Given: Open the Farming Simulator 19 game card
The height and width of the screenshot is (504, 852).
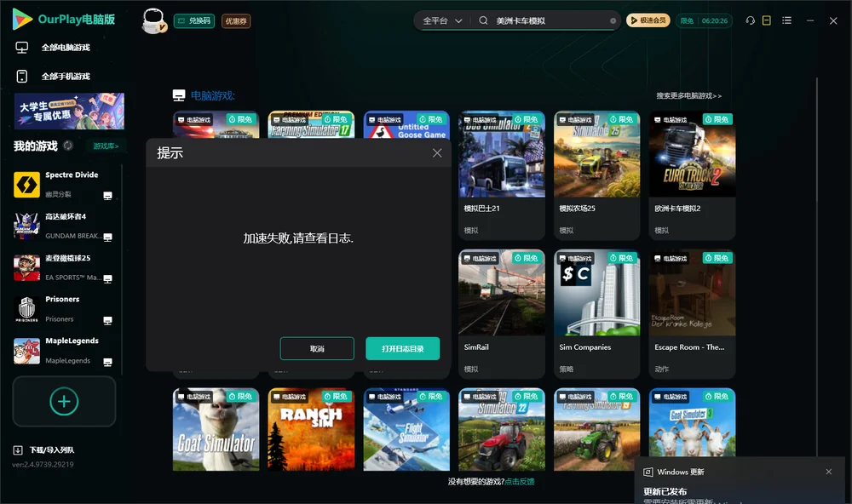Looking at the screenshot, I should [597, 429].
